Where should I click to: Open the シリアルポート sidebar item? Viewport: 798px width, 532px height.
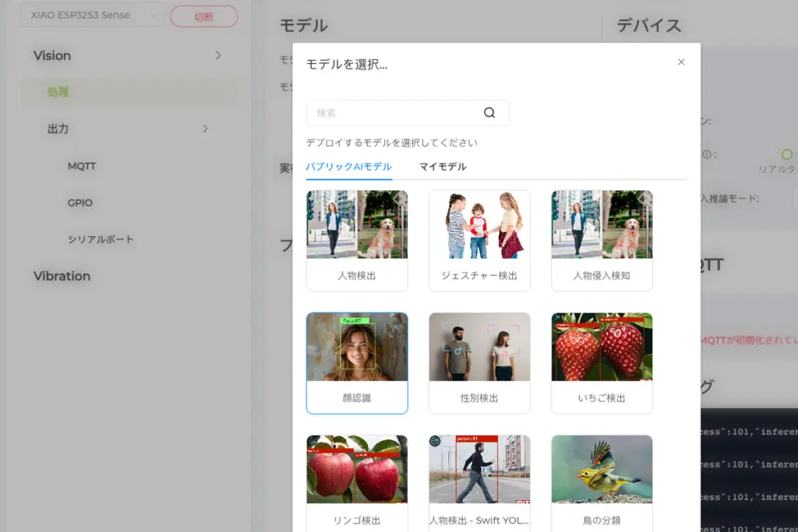pos(101,240)
